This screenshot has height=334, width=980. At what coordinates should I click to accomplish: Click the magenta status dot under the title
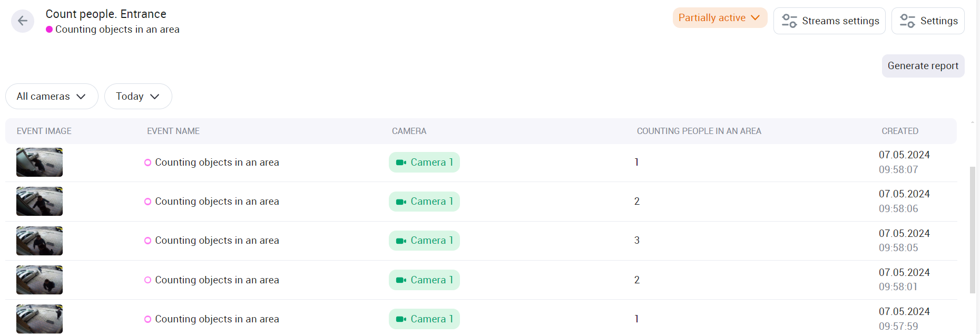pos(50,30)
